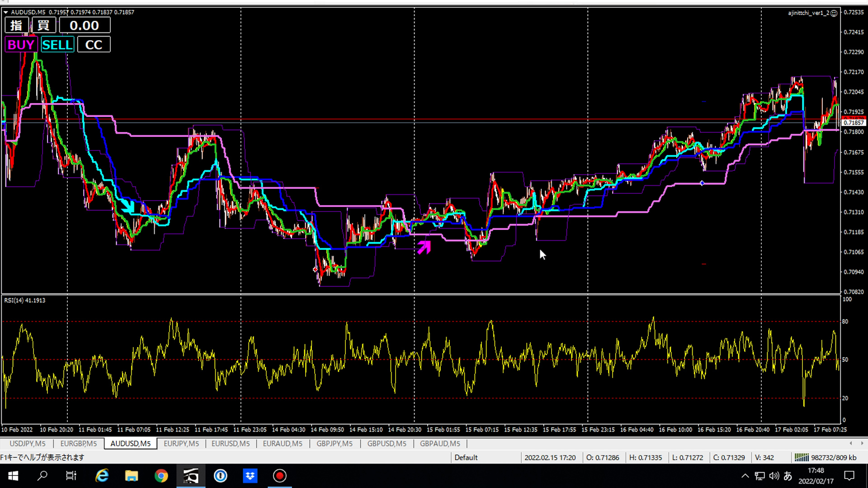Switch to the USDJPY,M5 chart tab
Image resolution: width=868 pixels, height=488 pixels.
click(x=28, y=444)
